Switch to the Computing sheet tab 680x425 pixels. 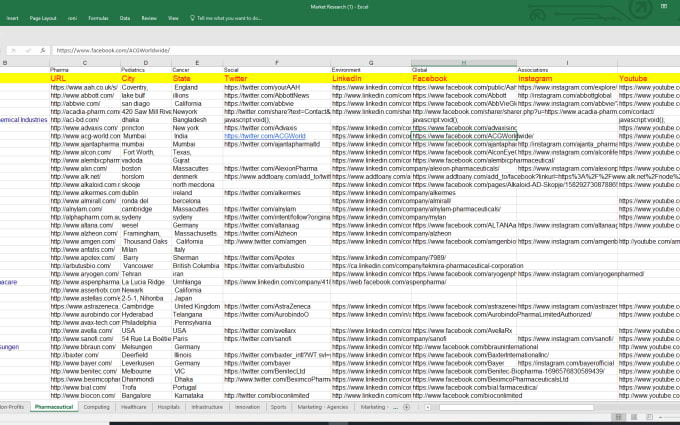tap(97, 407)
